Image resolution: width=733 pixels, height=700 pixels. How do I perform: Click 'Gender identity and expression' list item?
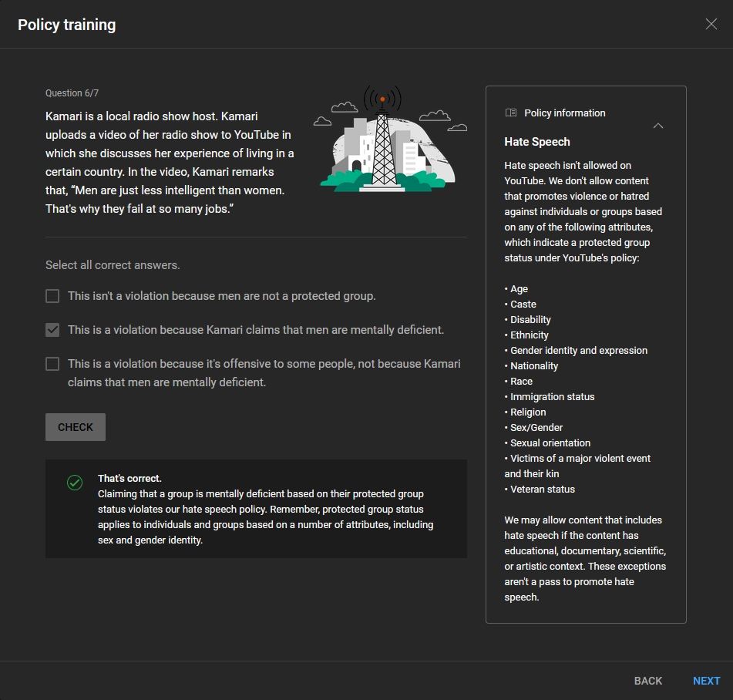click(x=578, y=351)
